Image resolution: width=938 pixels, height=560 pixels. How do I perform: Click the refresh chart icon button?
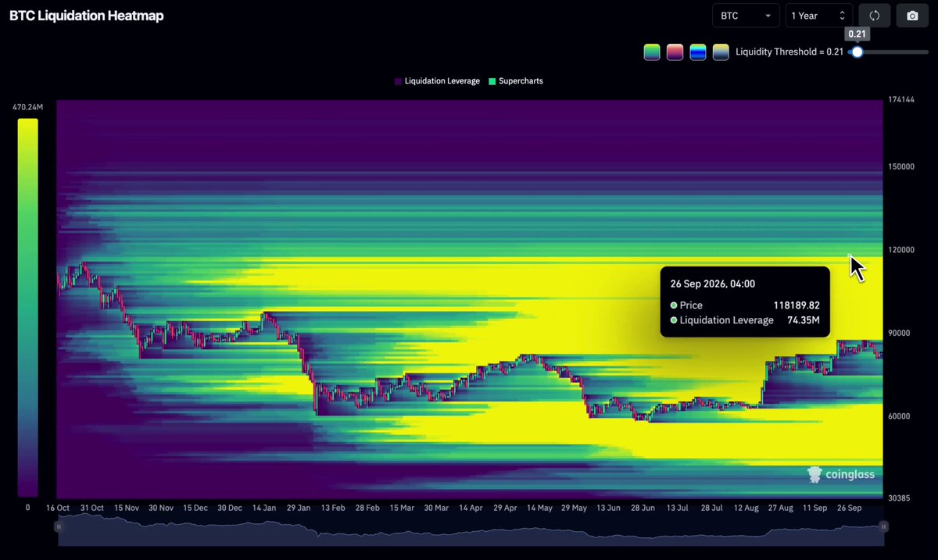875,16
